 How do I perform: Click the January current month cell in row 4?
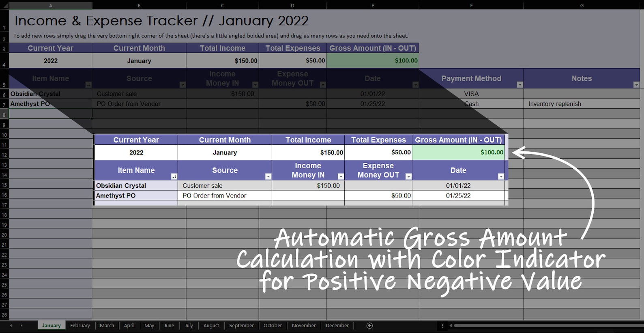pos(139,61)
